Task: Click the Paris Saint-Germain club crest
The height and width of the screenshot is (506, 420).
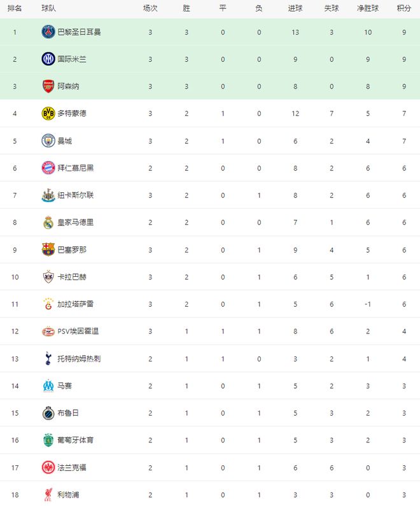Action: [48, 32]
